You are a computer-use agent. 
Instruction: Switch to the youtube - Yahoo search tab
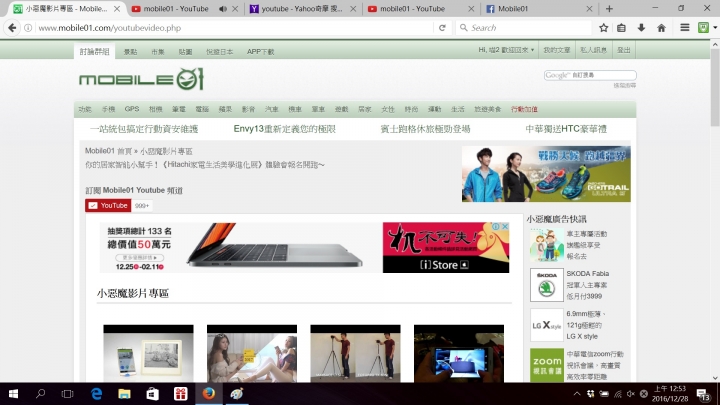[302, 9]
